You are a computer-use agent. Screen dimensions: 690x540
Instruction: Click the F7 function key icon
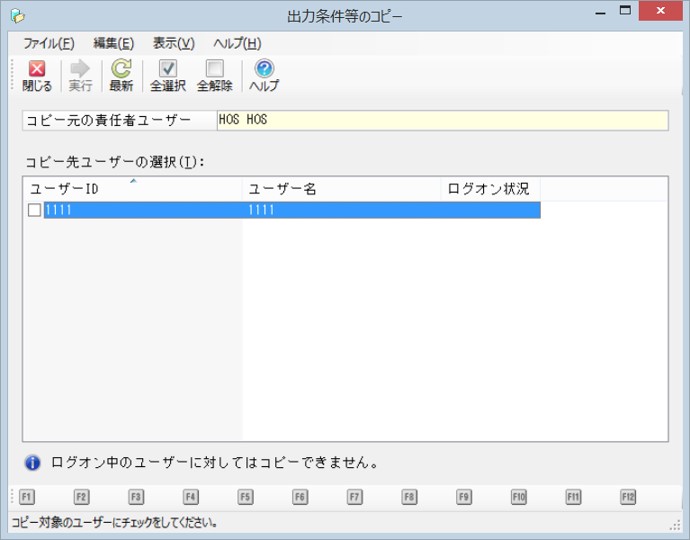coord(355,497)
